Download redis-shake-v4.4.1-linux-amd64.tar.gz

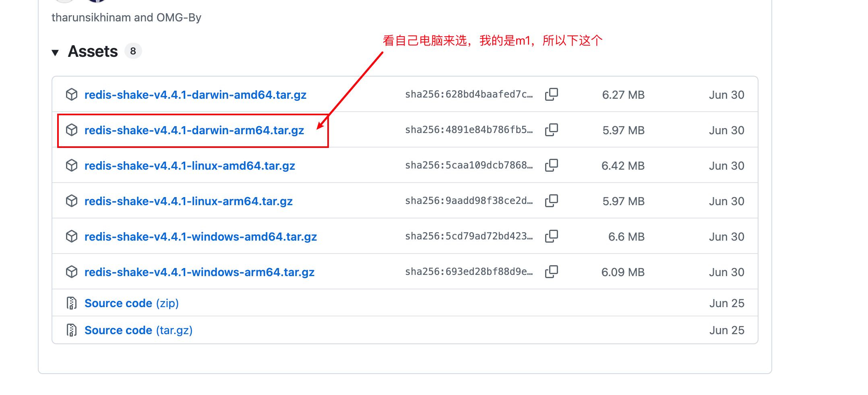point(190,166)
